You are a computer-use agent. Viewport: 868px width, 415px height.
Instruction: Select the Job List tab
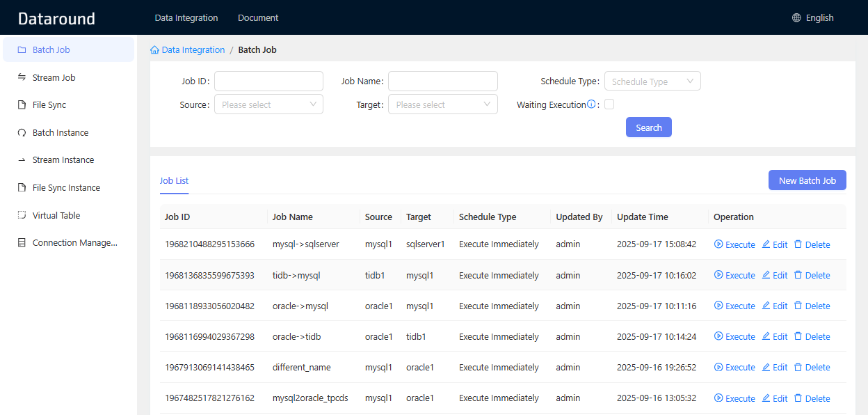click(x=174, y=180)
